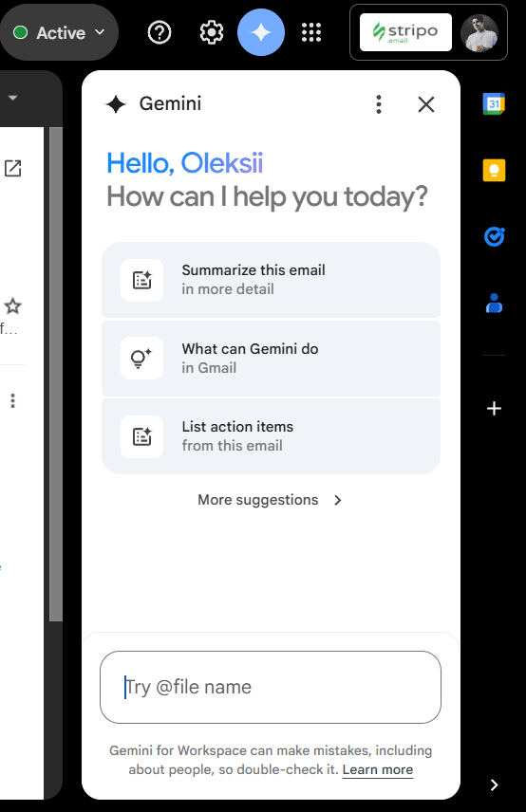Open the account profile picture

[x=479, y=32]
